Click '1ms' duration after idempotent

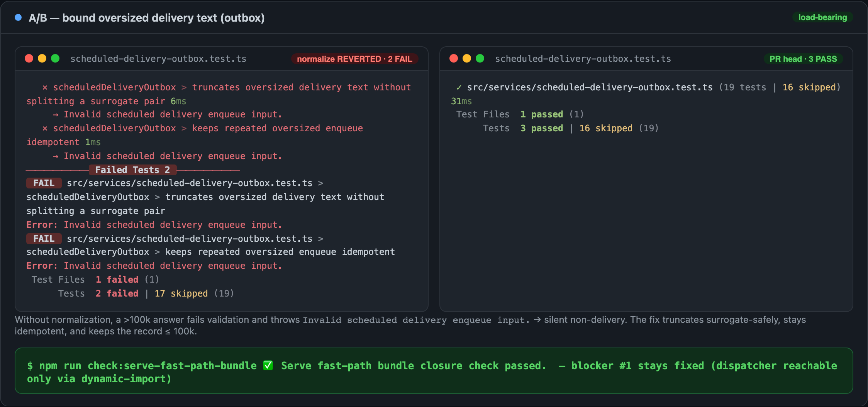click(x=93, y=142)
